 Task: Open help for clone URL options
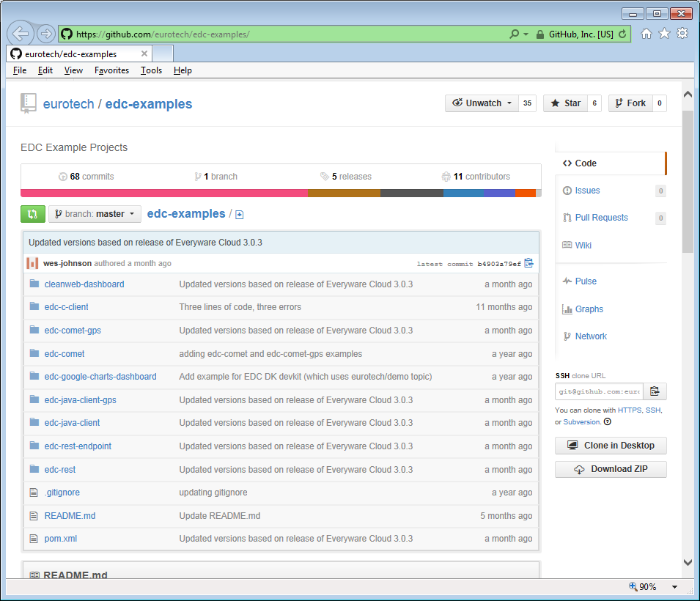[x=607, y=421]
